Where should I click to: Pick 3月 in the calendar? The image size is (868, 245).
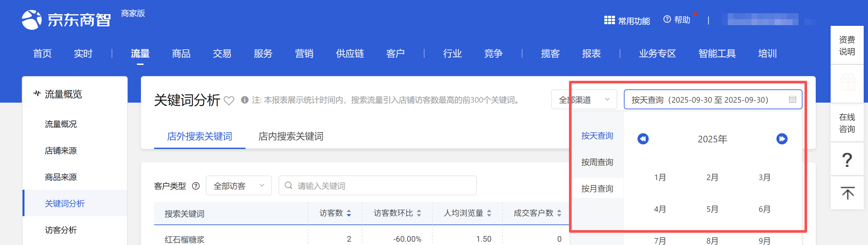pos(764,177)
